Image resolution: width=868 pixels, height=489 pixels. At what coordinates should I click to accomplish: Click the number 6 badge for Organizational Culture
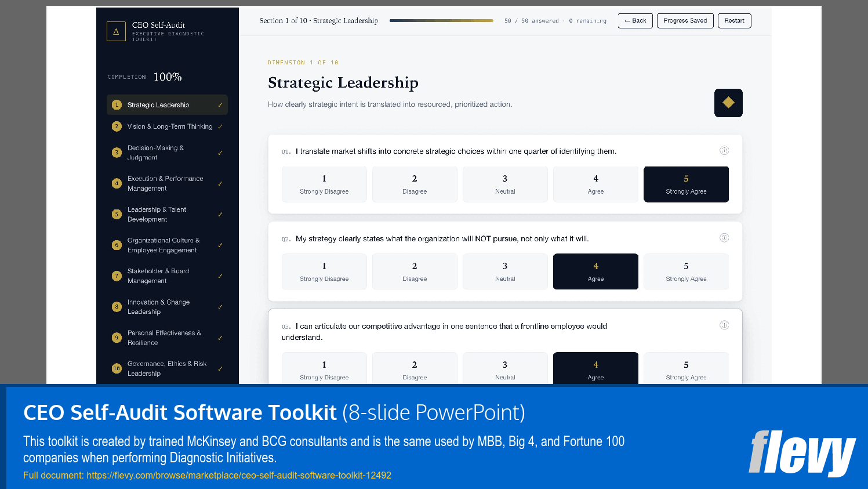point(117,245)
